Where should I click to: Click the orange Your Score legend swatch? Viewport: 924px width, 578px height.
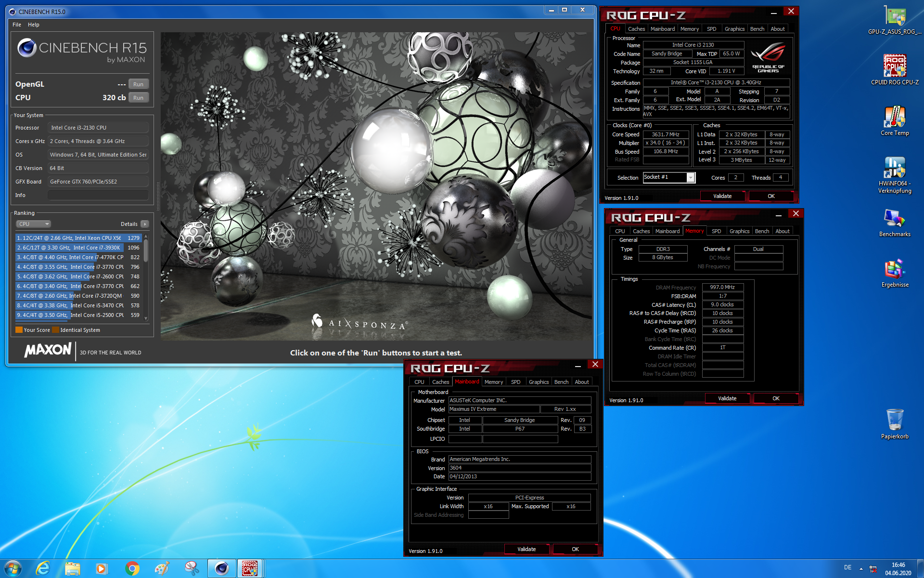click(x=19, y=330)
